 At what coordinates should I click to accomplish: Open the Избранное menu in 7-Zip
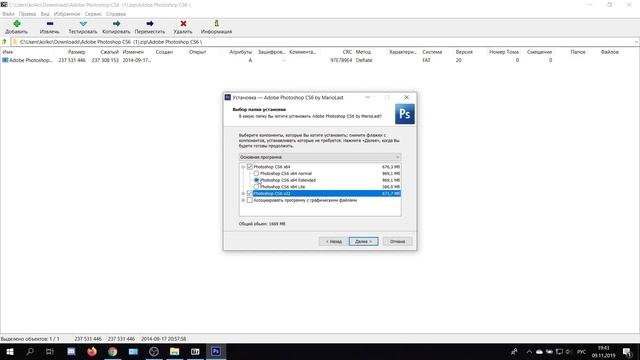tap(67, 14)
